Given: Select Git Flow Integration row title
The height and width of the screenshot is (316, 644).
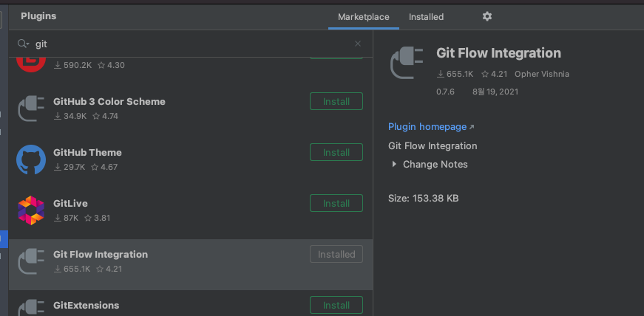Looking at the screenshot, I should click(x=101, y=254).
